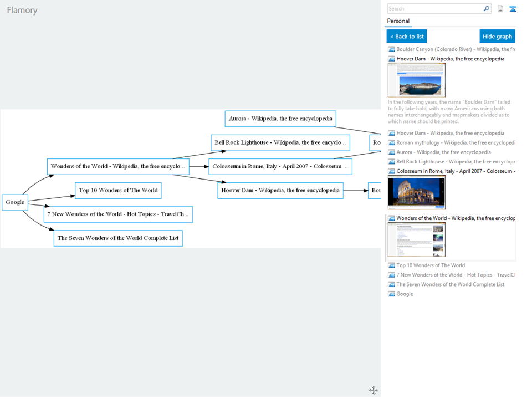Screen dimensions: 532x399
Task: Hide the graph view
Action: (498, 37)
